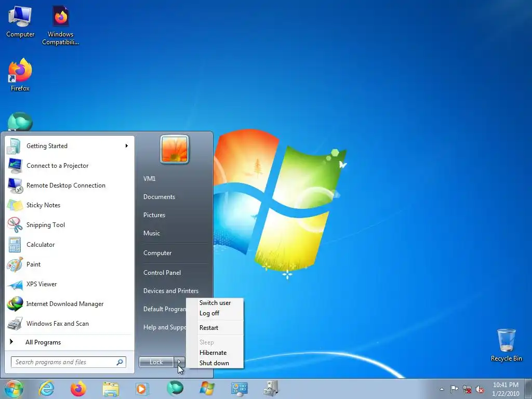The height and width of the screenshot is (399, 532).
Task: Open Control Panel from Start menu
Action: pos(162,273)
